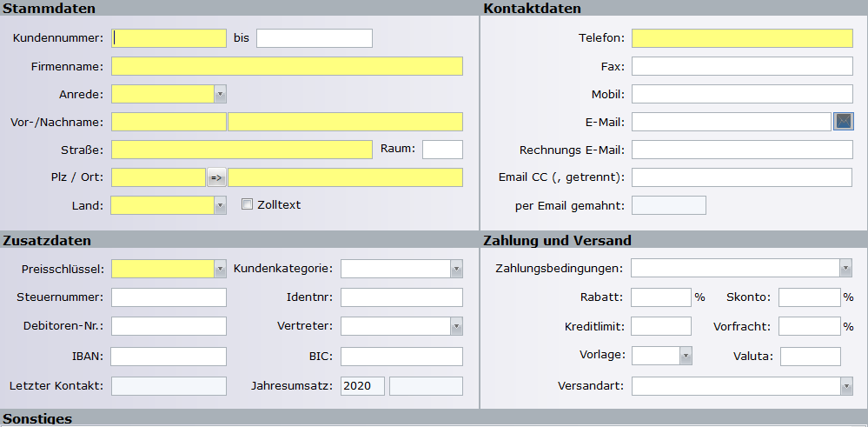Open the Vertreter dropdown
This screenshot has height=427, width=868.
pyautogui.click(x=456, y=326)
